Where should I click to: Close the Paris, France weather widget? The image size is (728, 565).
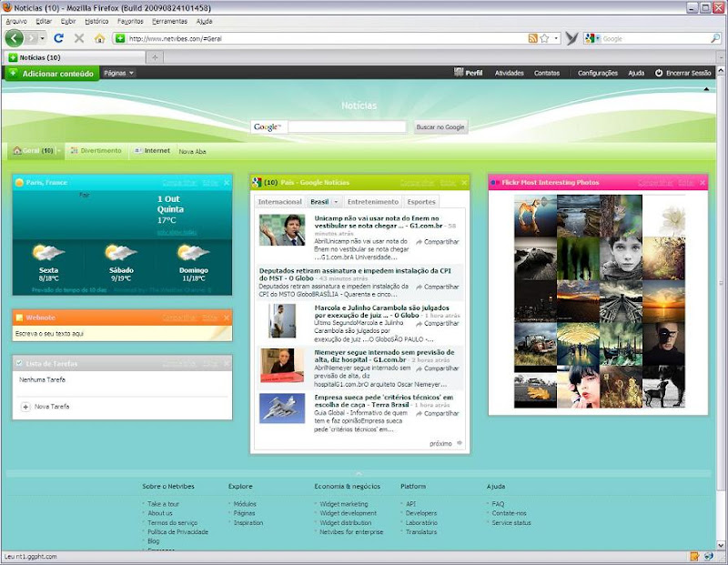[x=227, y=183]
